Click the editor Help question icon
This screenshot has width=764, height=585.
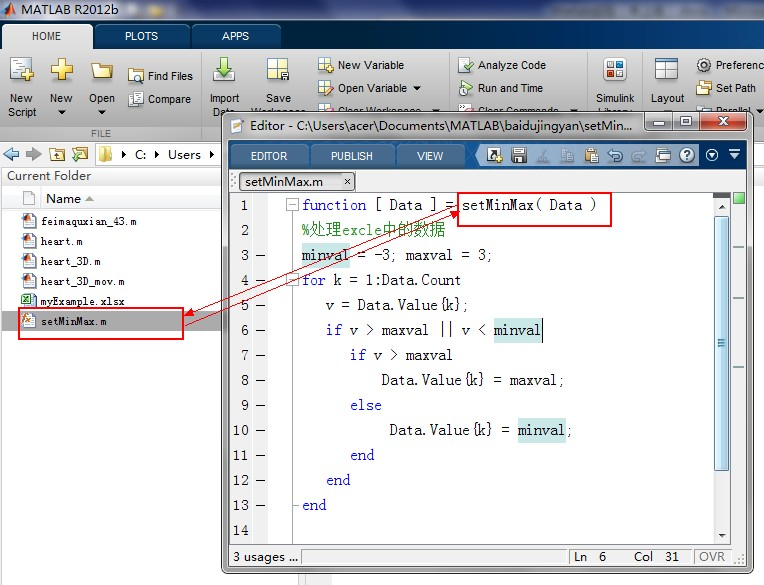pyautogui.click(x=687, y=155)
